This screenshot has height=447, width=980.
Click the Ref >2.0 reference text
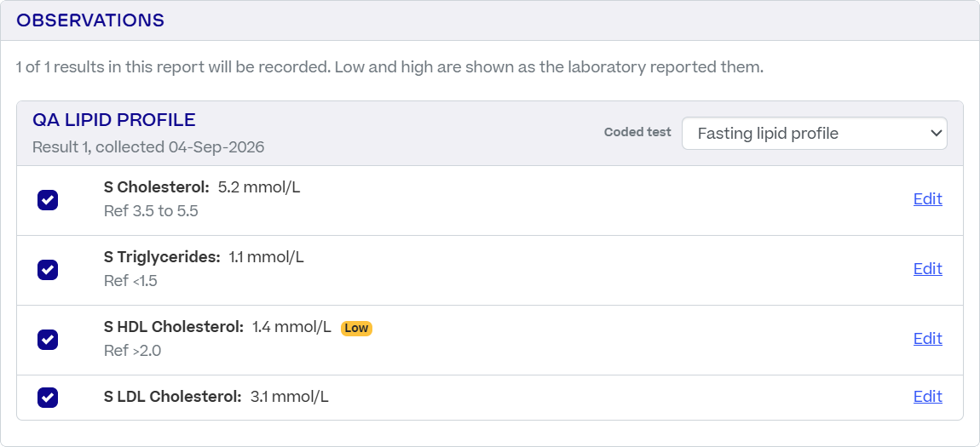[x=132, y=351]
